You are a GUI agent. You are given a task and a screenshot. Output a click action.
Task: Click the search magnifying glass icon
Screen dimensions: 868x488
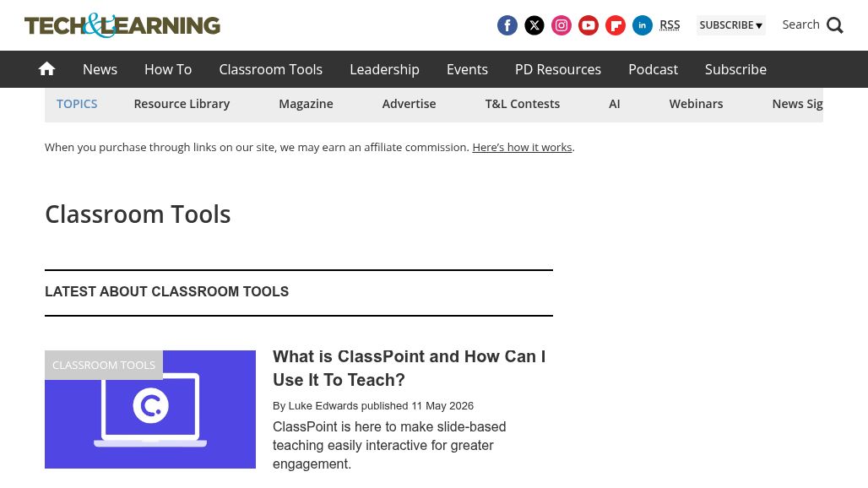835,25
